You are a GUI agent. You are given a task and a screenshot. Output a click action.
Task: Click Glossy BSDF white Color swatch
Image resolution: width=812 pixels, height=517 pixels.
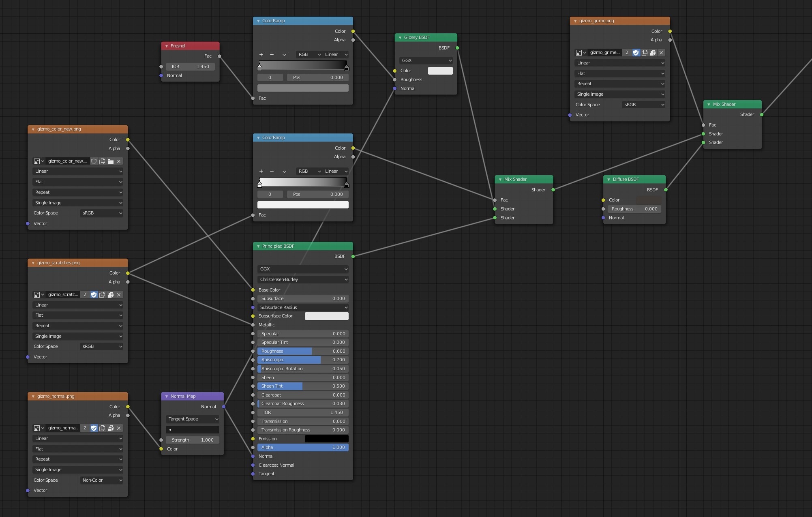pyautogui.click(x=440, y=71)
